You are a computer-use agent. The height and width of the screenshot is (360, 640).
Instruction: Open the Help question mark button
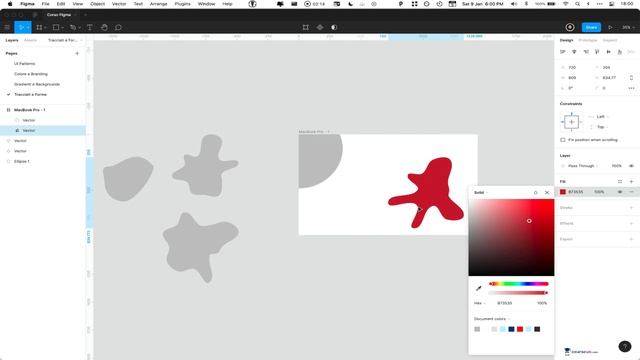[625, 347]
